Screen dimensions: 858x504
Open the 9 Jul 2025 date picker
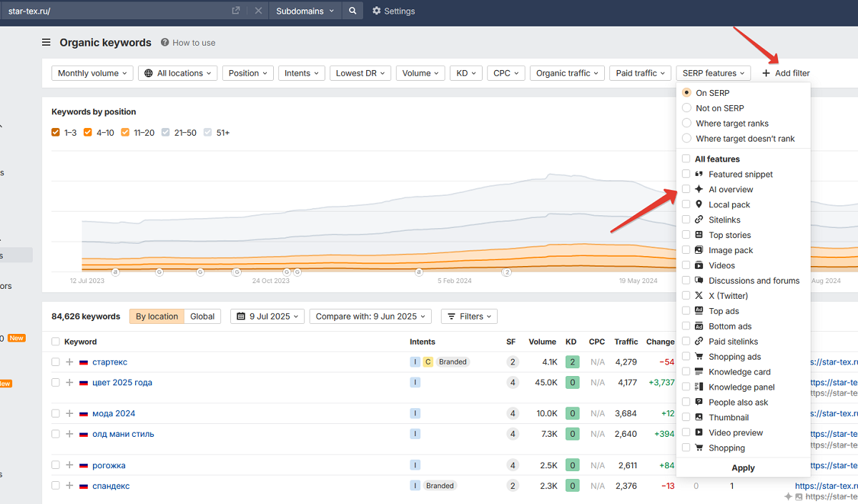click(x=267, y=316)
